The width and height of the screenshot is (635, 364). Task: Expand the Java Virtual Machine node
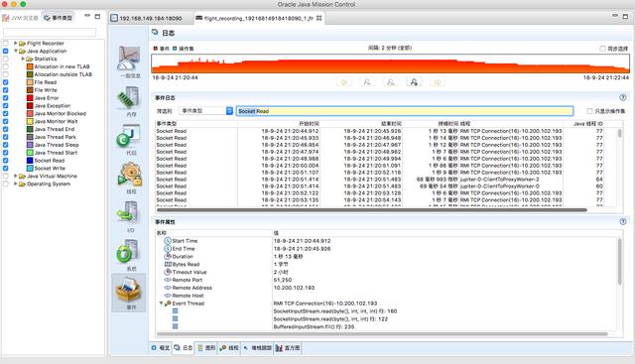pos(16,177)
